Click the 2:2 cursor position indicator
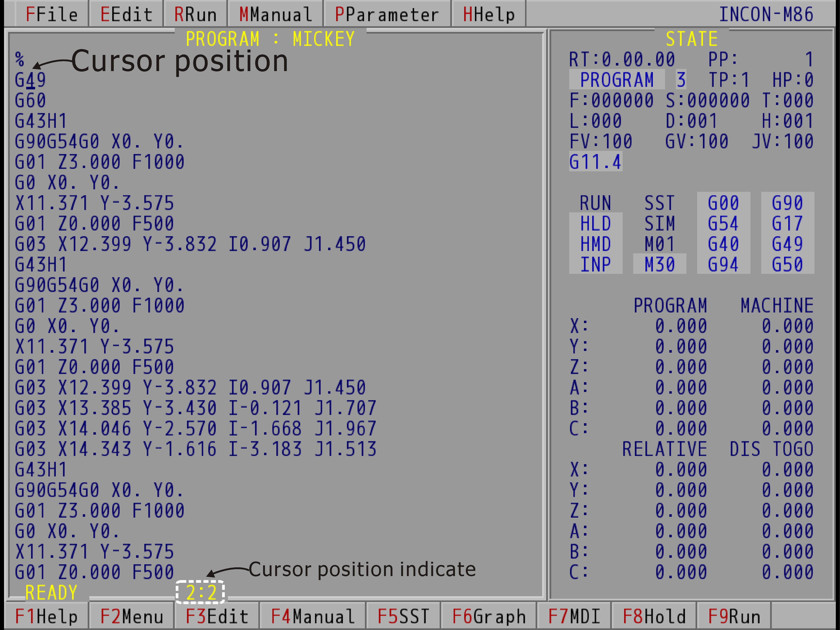The height and width of the screenshot is (630, 840). [201, 593]
